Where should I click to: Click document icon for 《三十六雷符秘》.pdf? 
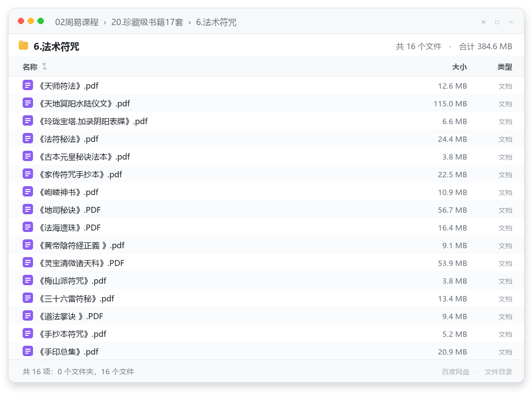click(x=28, y=298)
